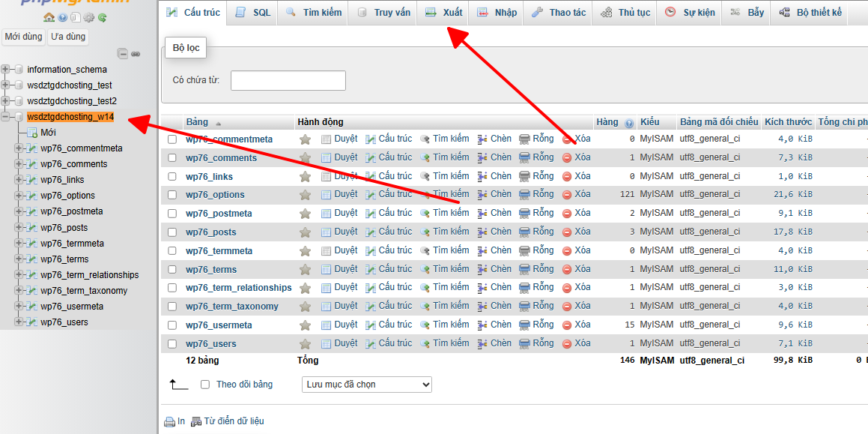The height and width of the screenshot is (434, 868).
Task: Tick the checkbox beside wp76_commentmeta
Action: point(172,139)
